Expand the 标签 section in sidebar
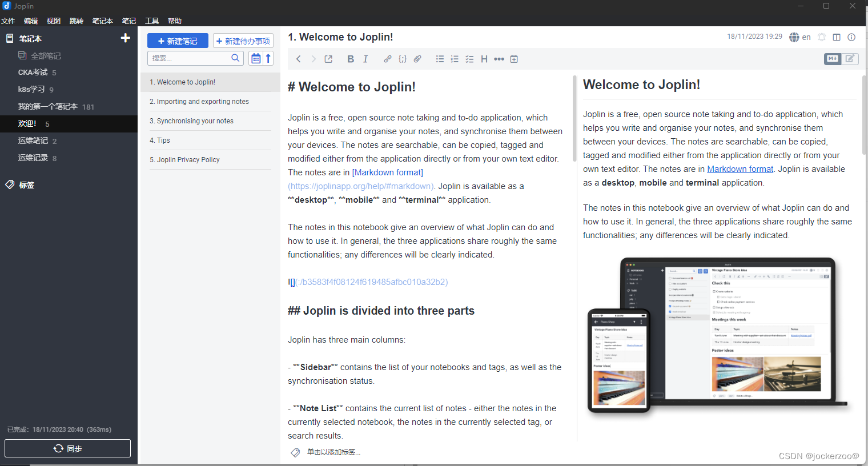Viewport: 868px width, 466px height. coord(27,185)
